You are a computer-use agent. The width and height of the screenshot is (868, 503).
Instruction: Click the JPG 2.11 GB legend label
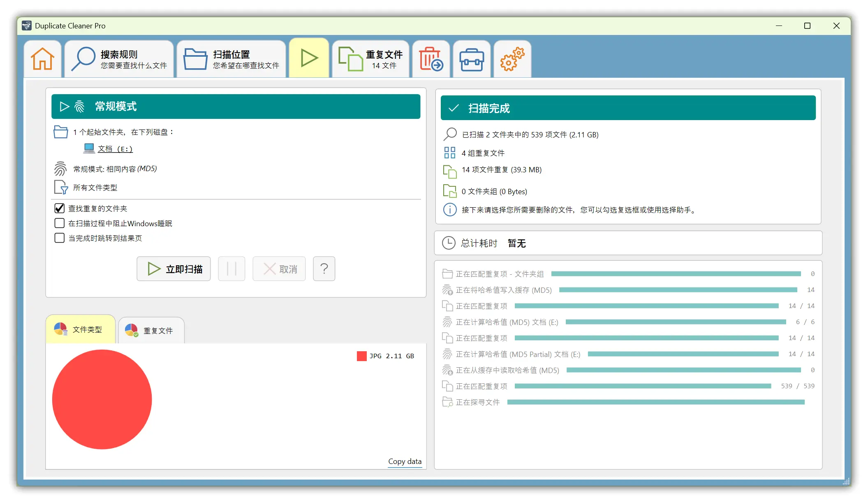392,356
